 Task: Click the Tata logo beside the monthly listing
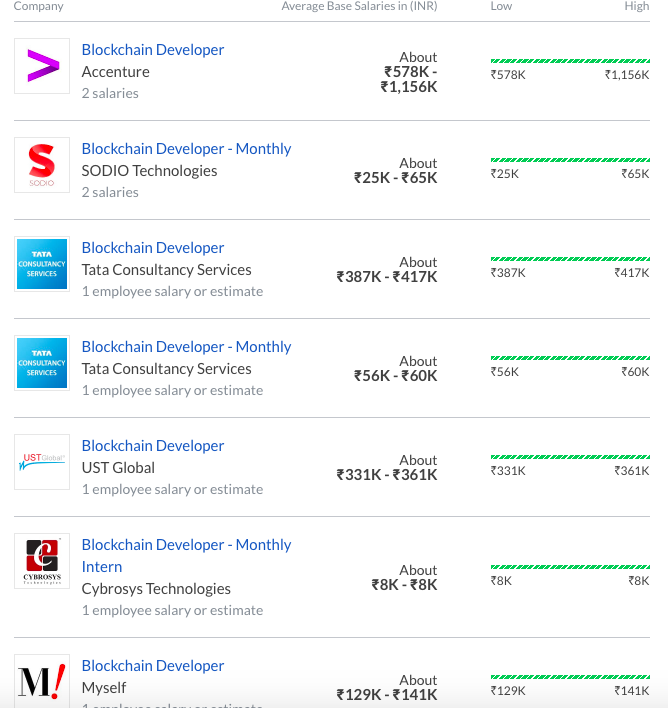pos(42,363)
